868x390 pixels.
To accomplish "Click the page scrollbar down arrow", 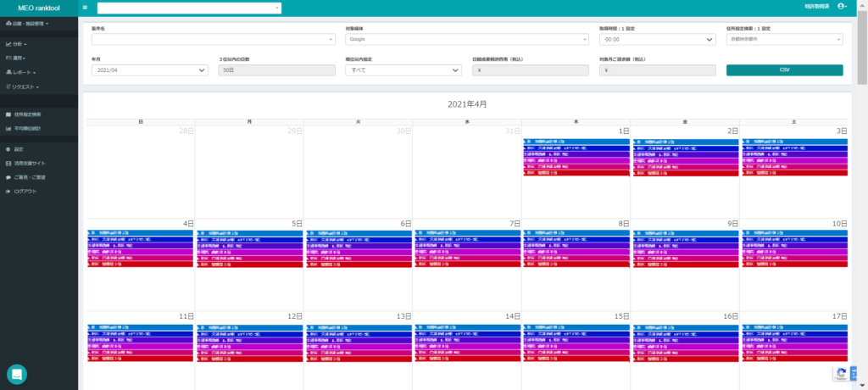I will coord(862,385).
